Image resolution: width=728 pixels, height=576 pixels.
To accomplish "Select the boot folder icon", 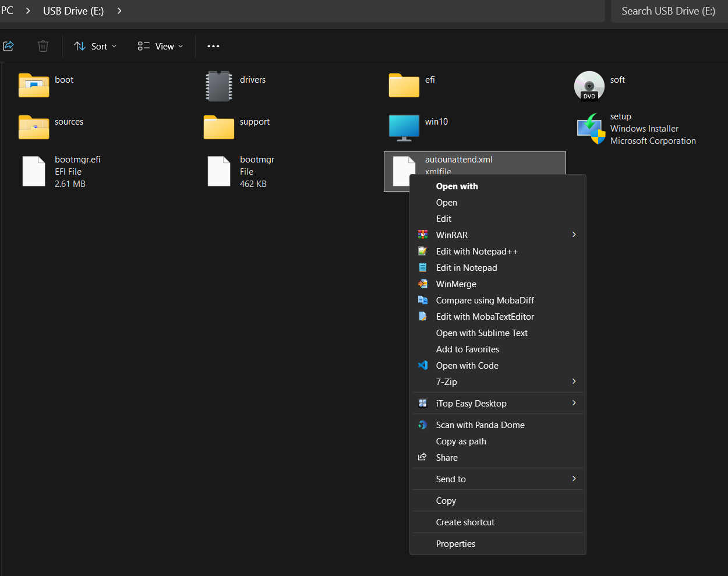I will coord(34,85).
